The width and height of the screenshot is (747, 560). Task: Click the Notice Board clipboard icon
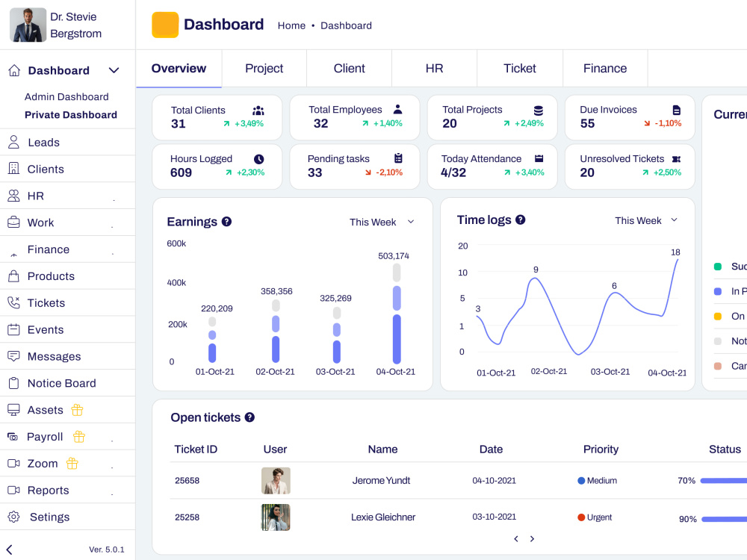(13, 383)
